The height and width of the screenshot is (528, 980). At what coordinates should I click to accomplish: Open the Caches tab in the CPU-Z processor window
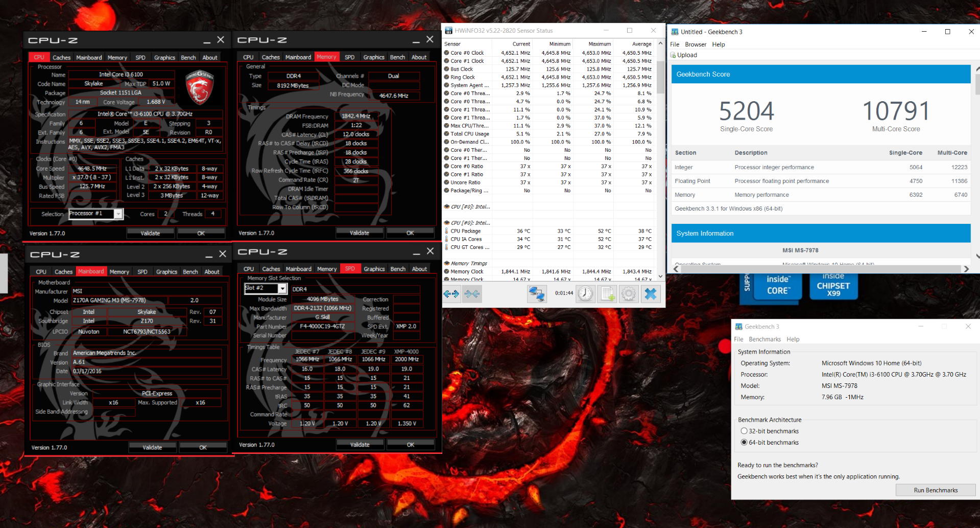point(61,58)
